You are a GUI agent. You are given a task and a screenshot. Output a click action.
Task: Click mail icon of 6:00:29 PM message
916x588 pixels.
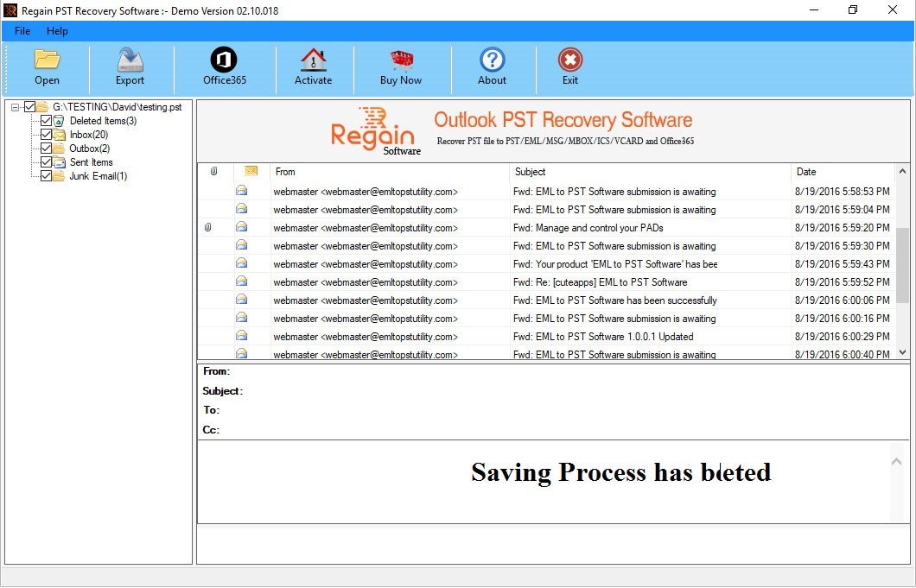[x=241, y=335]
